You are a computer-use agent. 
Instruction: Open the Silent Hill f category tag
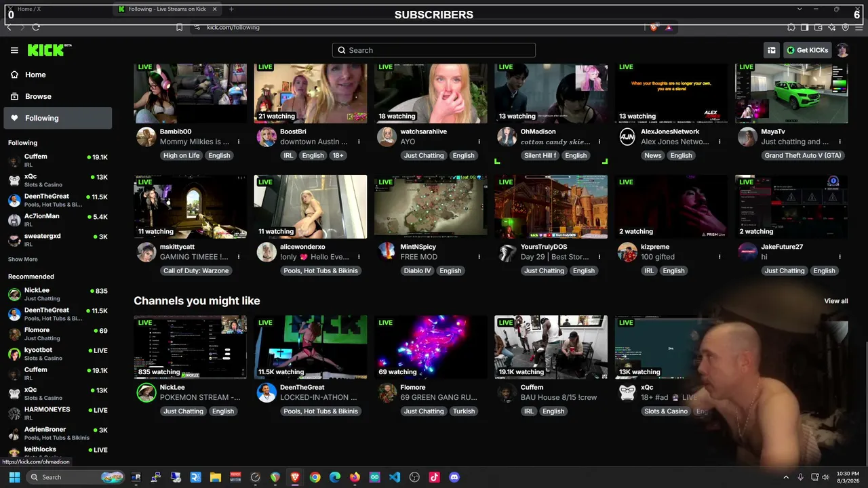pos(540,155)
